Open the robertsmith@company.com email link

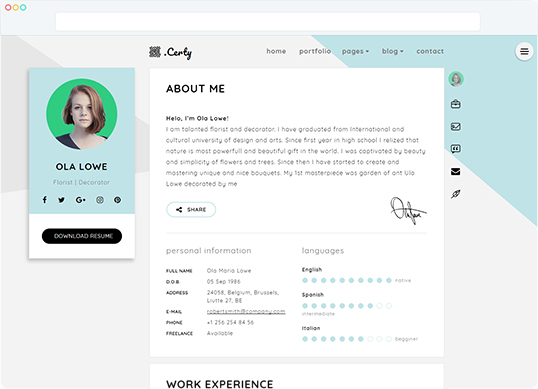(246, 311)
